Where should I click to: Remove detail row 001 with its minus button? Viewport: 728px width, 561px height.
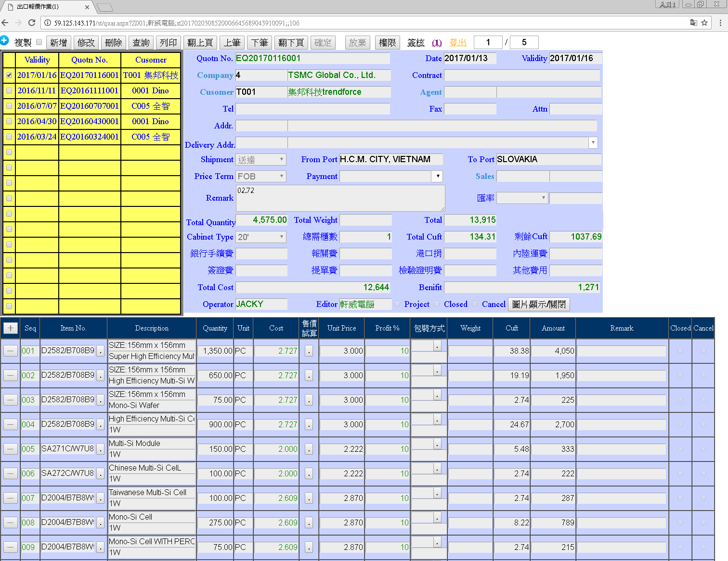11,351
